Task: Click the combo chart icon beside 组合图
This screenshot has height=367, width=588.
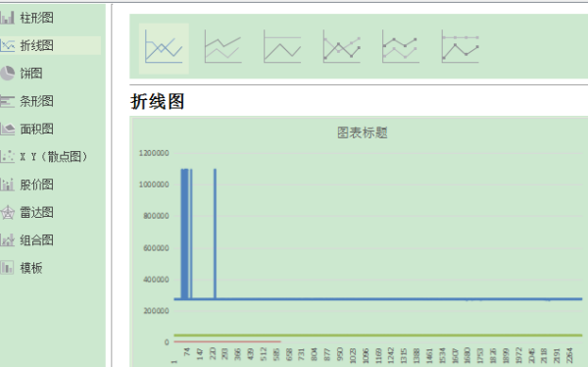Action: coord(8,240)
